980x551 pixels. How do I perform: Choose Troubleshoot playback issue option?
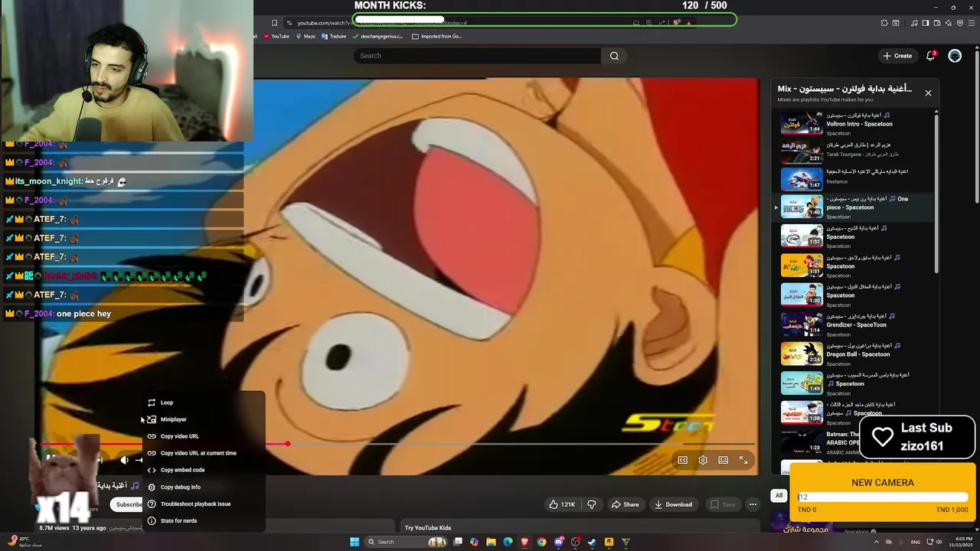coord(203,504)
